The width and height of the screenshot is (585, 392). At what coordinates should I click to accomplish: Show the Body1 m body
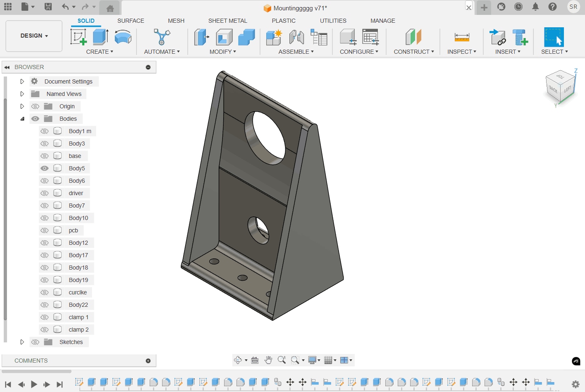click(x=45, y=131)
